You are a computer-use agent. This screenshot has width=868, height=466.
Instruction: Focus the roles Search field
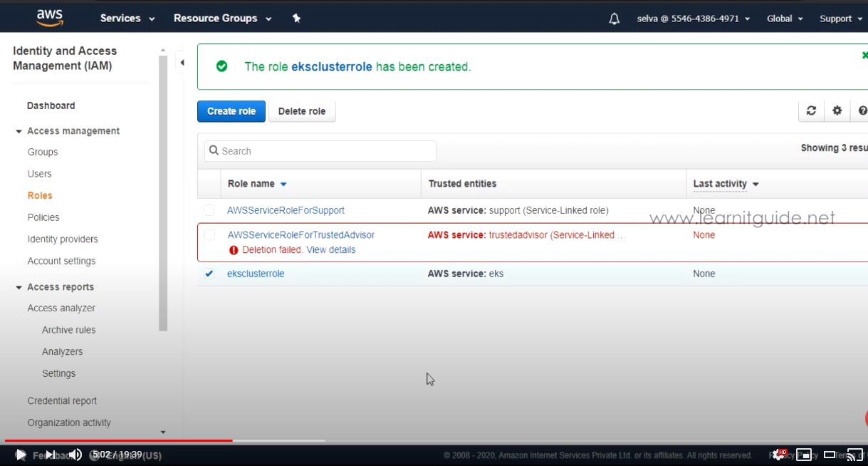(320, 151)
